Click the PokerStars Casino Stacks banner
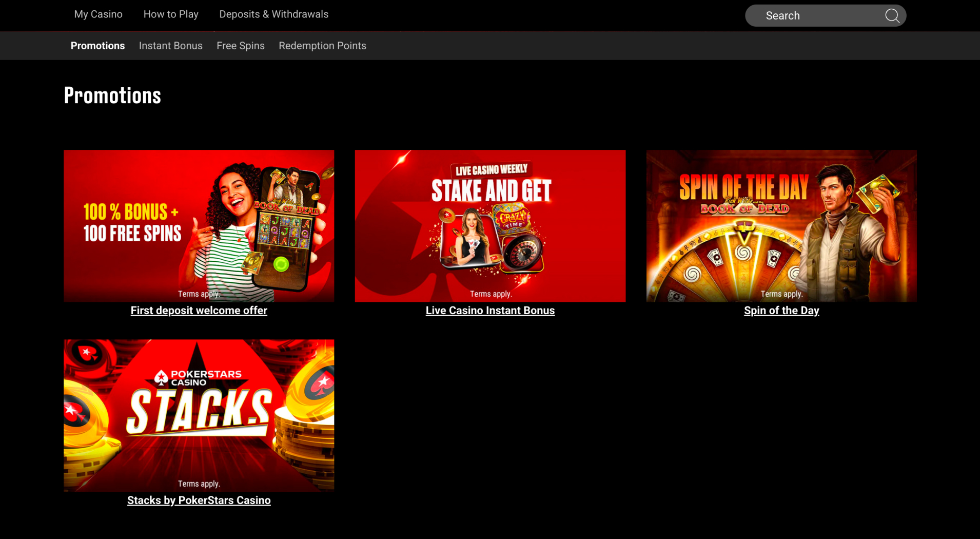The image size is (980, 539). [x=199, y=415]
